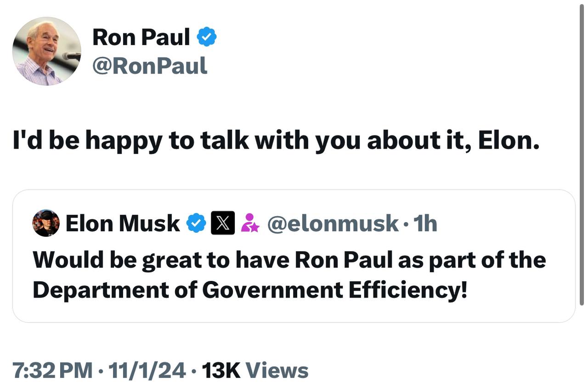The height and width of the screenshot is (392, 588).
Task: Click the 11/1/24 post date
Action: click(147, 370)
